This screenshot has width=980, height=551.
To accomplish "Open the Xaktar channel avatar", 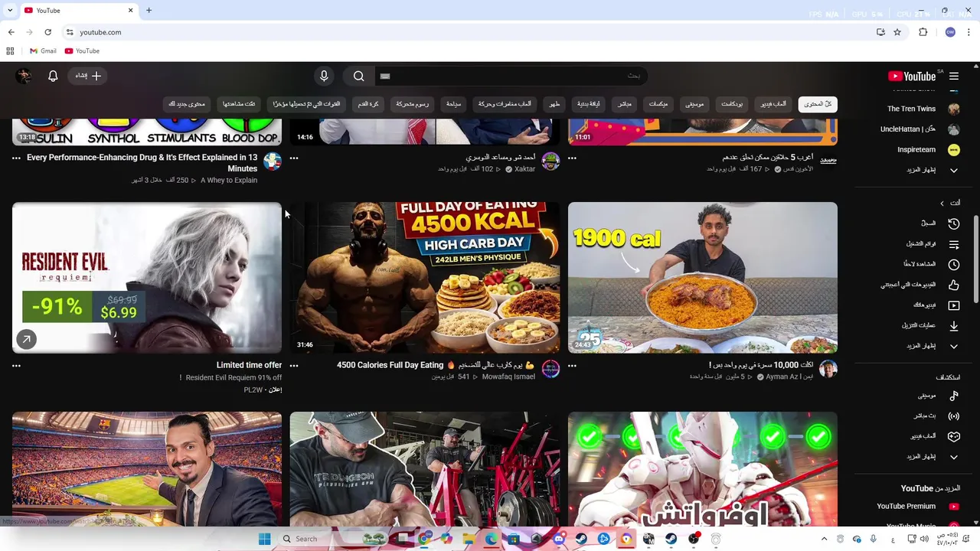I will point(550,161).
